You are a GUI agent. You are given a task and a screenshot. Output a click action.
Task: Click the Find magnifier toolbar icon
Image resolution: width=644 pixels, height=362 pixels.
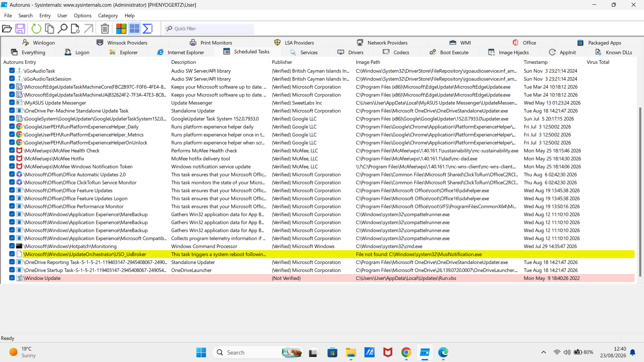(x=62, y=29)
